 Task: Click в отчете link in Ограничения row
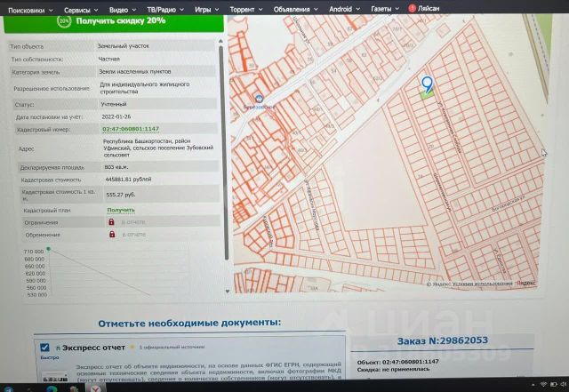click(x=133, y=221)
